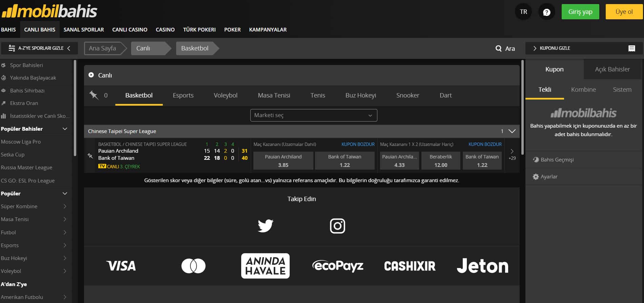Viewport: 644px width, 303px height.
Task: Click the Bahis Geçmişi history icon
Action: click(536, 159)
